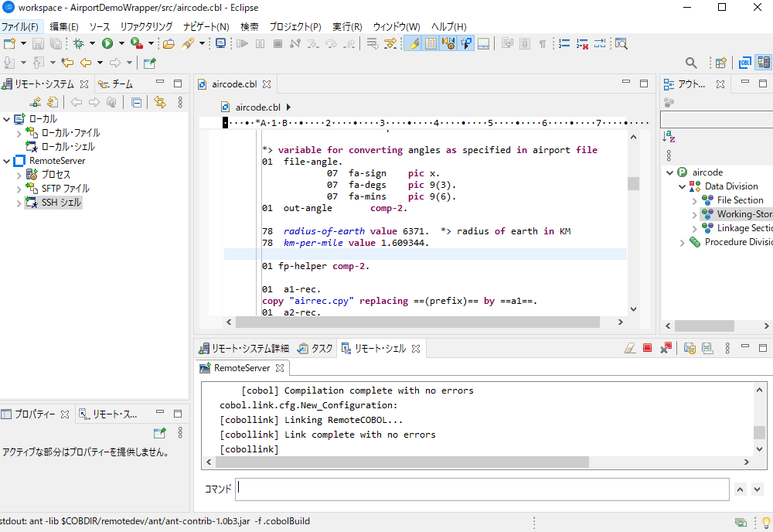Click the alphabetical sort icon in Outline

[669, 137]
